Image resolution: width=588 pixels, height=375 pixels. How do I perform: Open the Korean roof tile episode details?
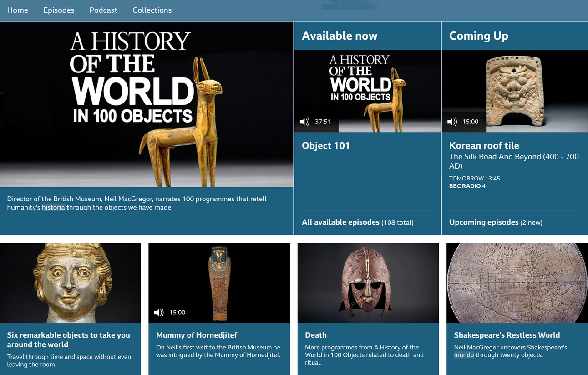coord(484,145)
